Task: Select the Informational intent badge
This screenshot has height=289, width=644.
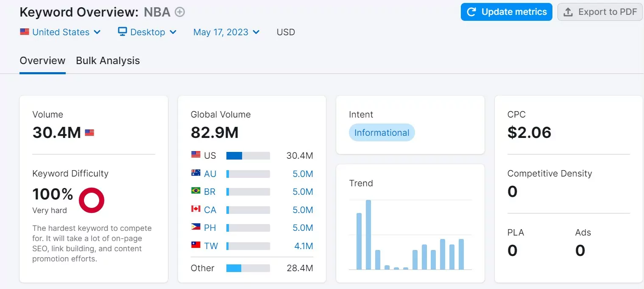Action: point(382,132)
